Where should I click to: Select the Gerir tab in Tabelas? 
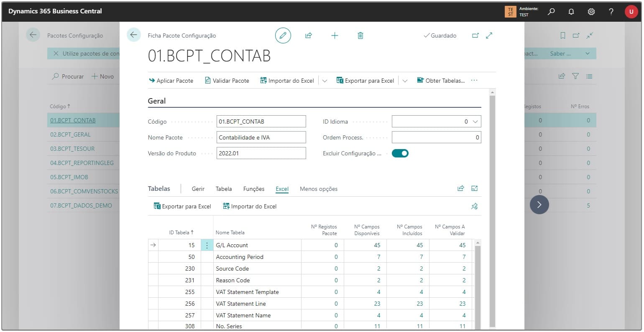coord(198,189)
